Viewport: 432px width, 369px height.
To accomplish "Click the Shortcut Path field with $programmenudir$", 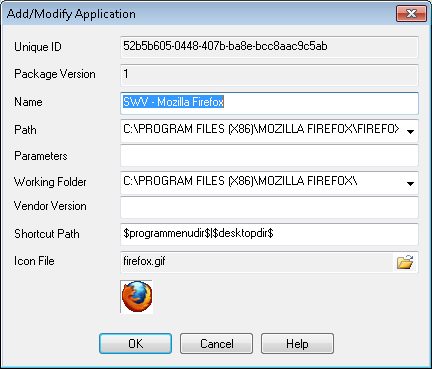I will 269,234.
